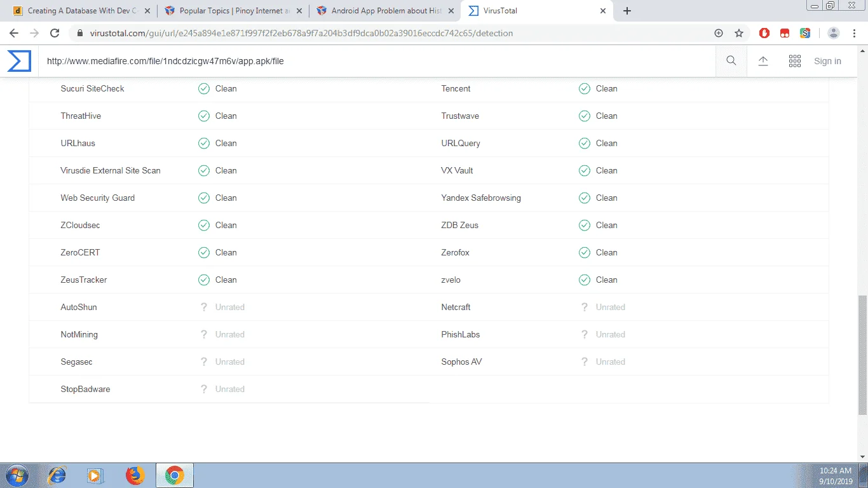The height and width of the screenshot is (488, 868).
Task: Bookmark this page with star icon
Action: (x=739, y=33)
